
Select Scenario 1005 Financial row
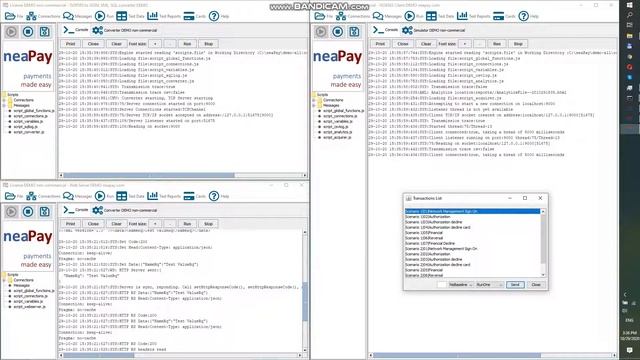pyautogui.click(x=472, y=233)
